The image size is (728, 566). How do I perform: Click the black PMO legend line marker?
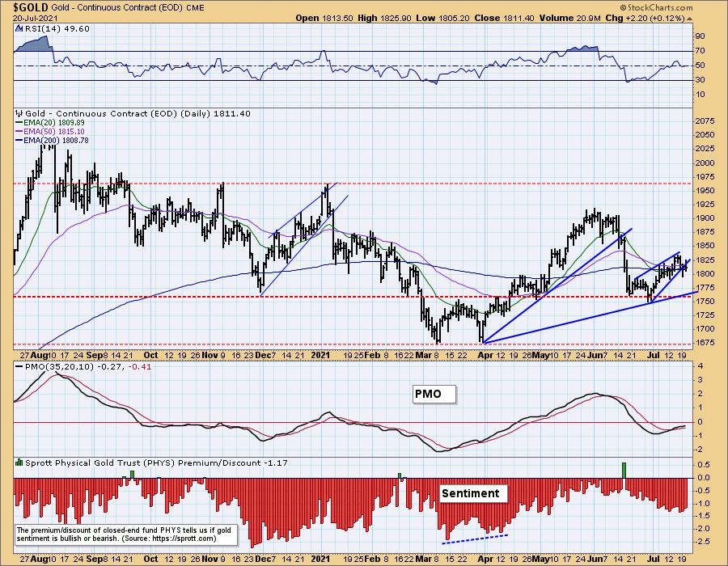[19, 366]
